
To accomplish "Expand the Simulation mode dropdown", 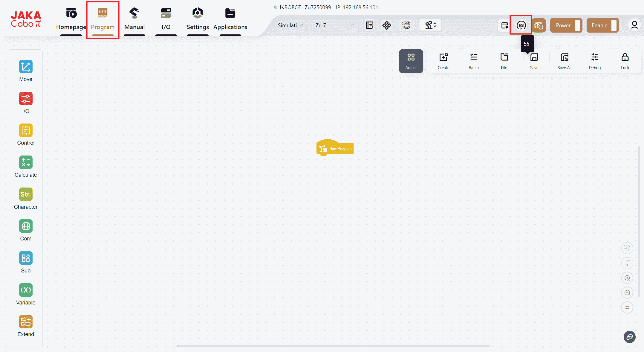I will [290, 25].
